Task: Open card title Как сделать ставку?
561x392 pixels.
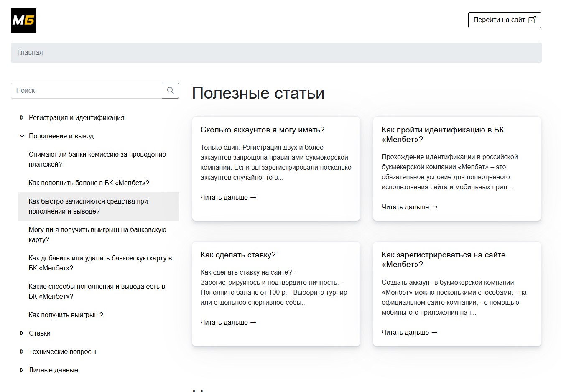Action: pyautogui.click(x=238, y=255)
